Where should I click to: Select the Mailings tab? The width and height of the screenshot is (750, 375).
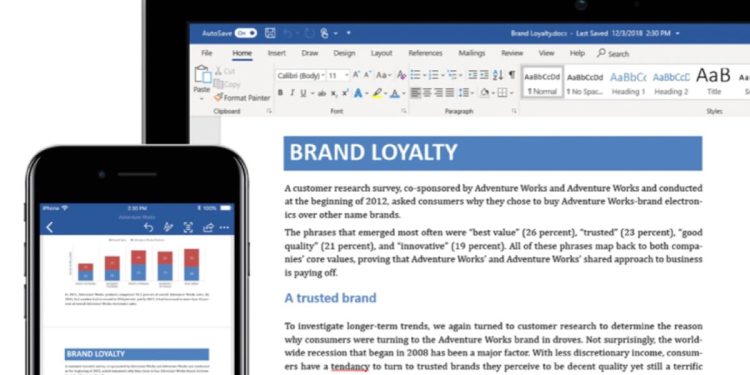click(x=471, y=53)
